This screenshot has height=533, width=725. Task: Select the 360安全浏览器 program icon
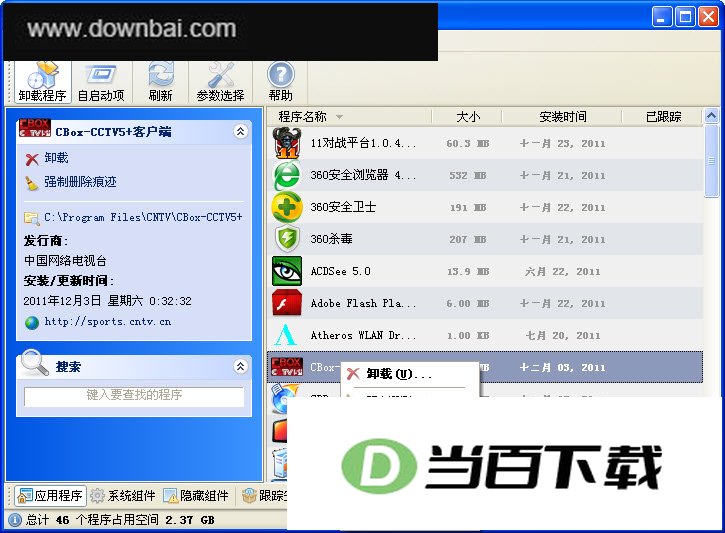(x=287, y=175)
